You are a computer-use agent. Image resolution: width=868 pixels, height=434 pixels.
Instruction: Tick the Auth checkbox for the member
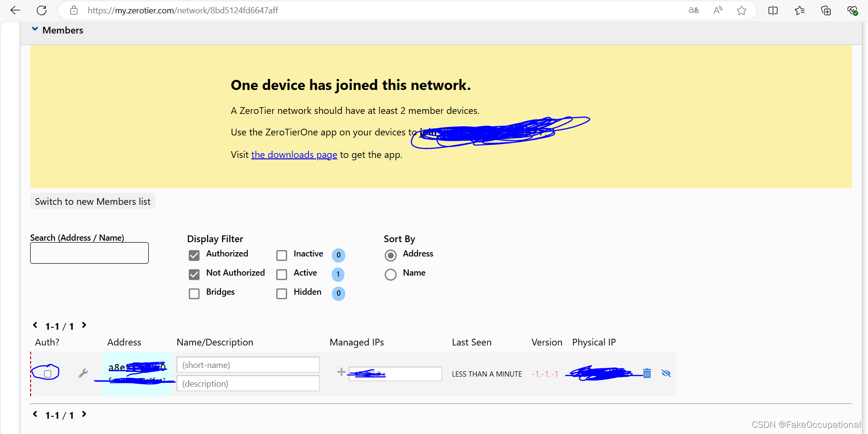[x=48, y=374]
